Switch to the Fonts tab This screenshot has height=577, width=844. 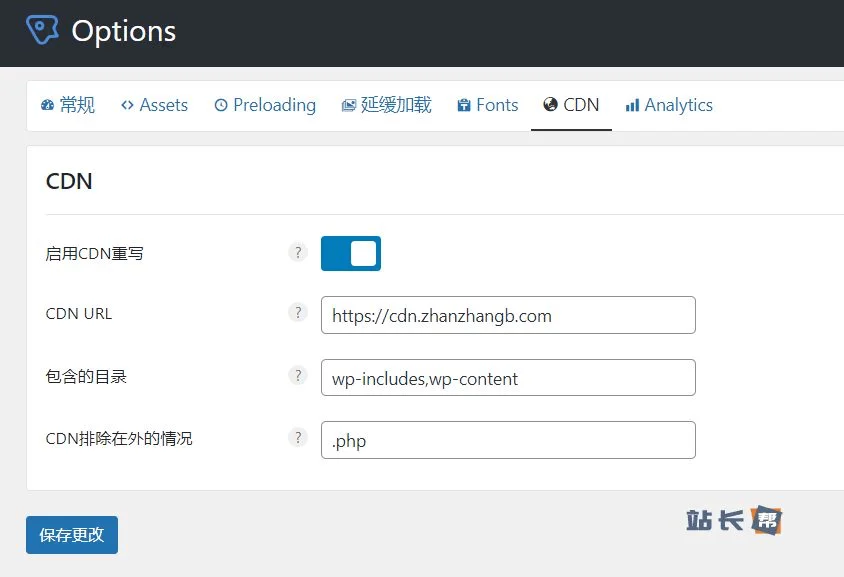point(488,105)
